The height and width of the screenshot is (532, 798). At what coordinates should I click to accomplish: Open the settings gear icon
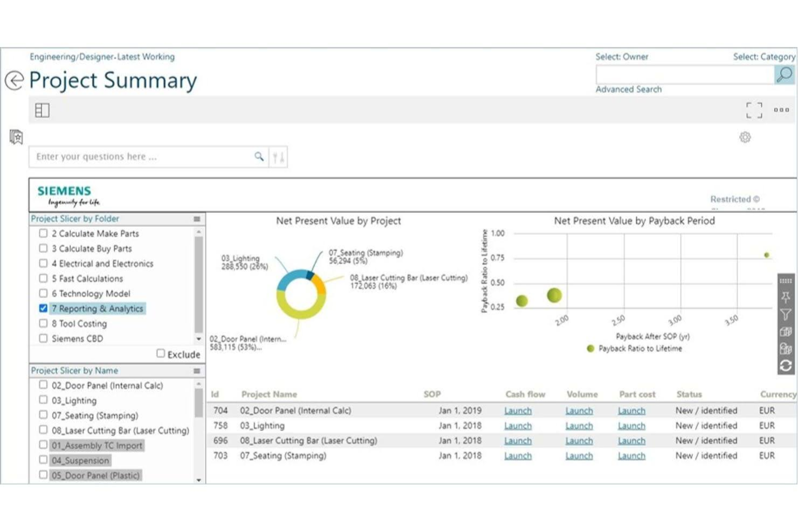pyautogui.click(x=745, y=137)
